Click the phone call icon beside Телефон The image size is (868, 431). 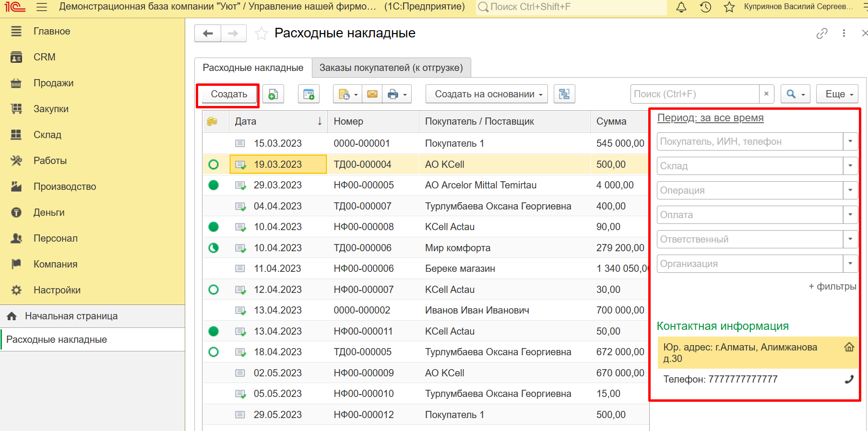point(849,379)
